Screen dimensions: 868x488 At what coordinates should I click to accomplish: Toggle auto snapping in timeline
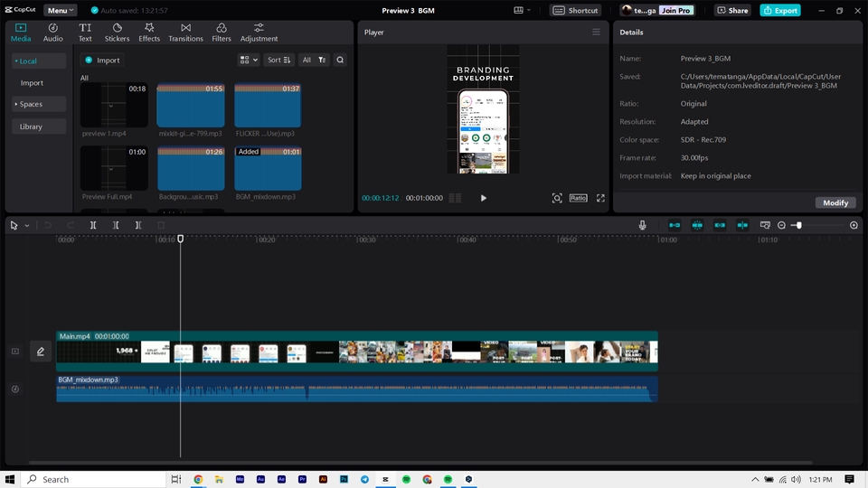click(x=697, y=225)
